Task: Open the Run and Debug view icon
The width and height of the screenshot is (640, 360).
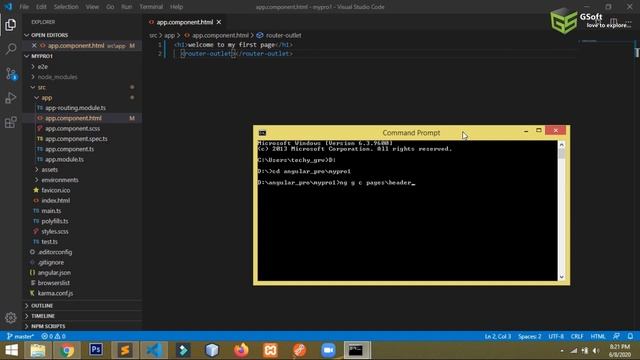Action: (x=11, y=98)
